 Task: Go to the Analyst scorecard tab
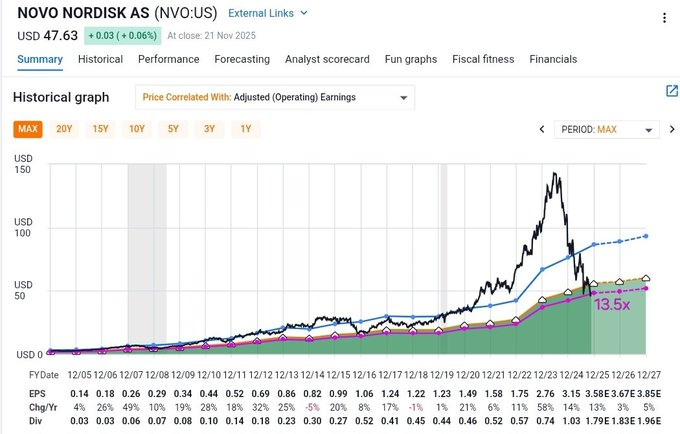tap(327, 59)
